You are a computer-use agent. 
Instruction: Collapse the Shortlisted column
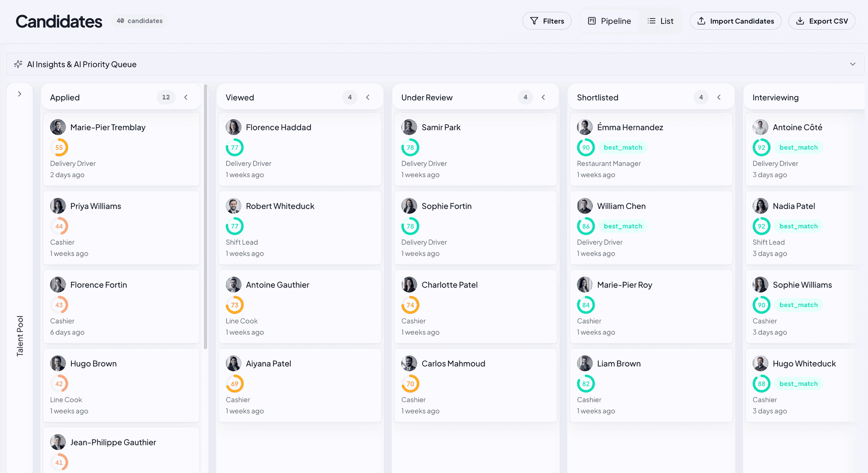(x=719, y=97)
